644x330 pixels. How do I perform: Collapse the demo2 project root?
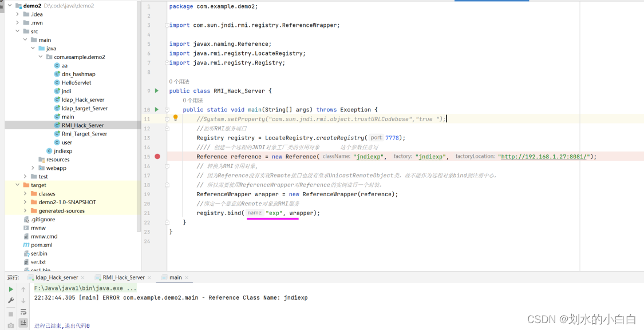coord(10,6)
